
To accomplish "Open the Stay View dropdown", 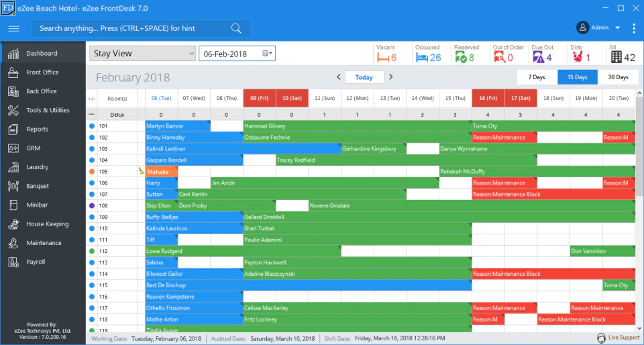I will pos(142,54).
